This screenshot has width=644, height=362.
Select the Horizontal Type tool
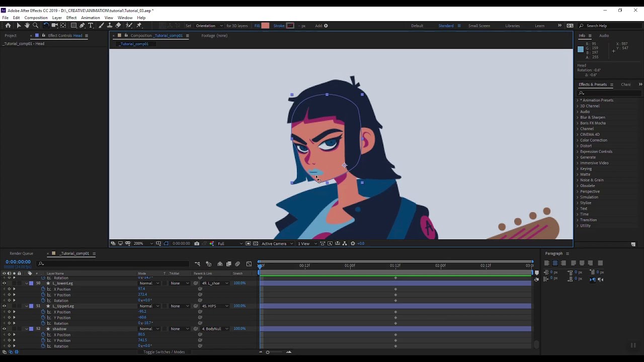(x=91, y=25)
